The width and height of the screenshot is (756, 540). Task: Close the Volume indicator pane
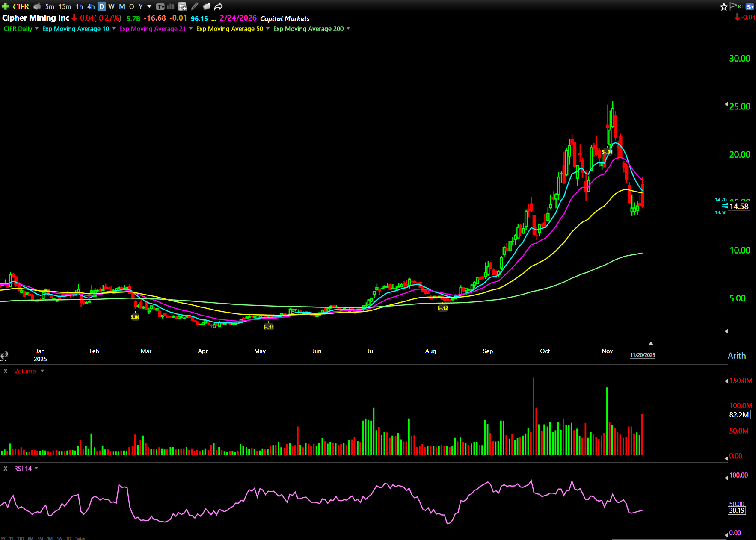click(6, 371)
